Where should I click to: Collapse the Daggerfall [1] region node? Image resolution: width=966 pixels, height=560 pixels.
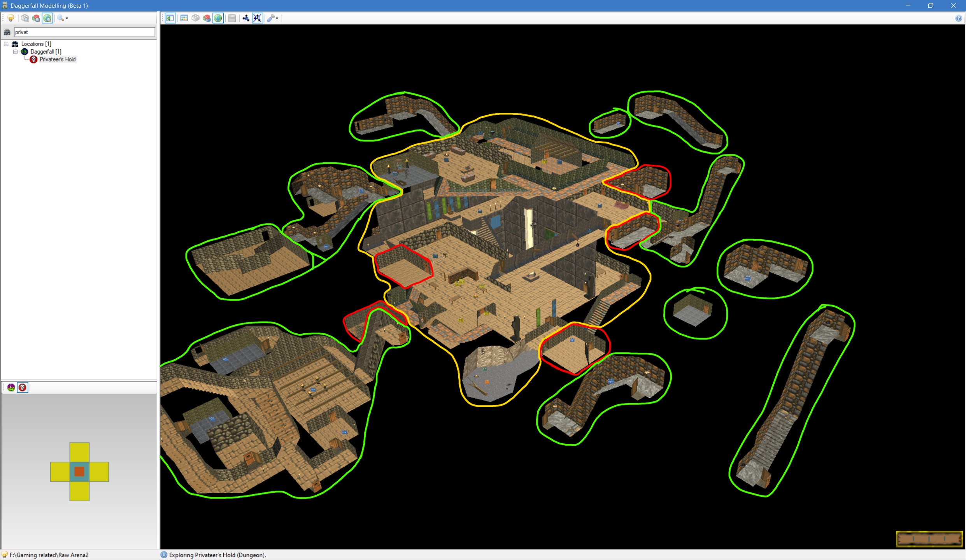[16, 52]
